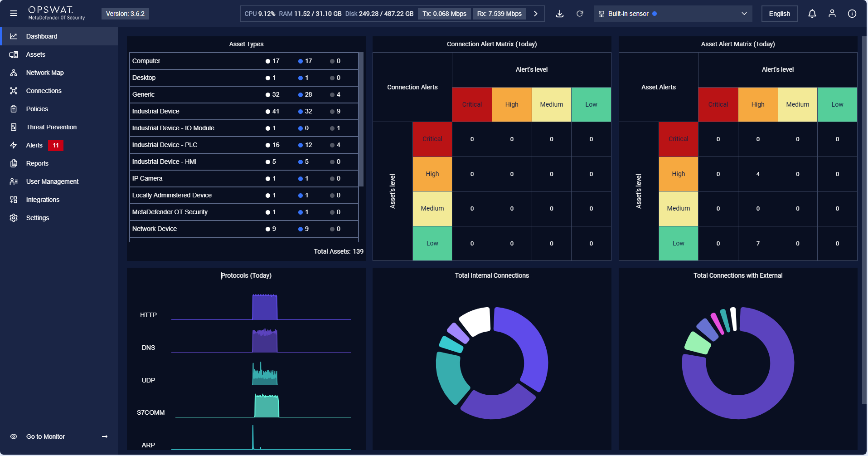This screenshot has width=868, height=456.
Task: Open the notifications bell
Action: click(812, 14)
